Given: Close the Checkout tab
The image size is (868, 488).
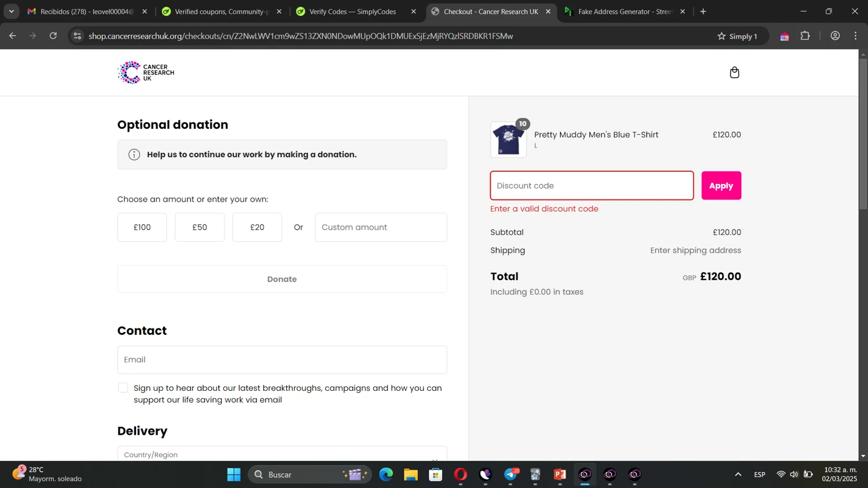Looking at the screenshot, I should point(548,12).
